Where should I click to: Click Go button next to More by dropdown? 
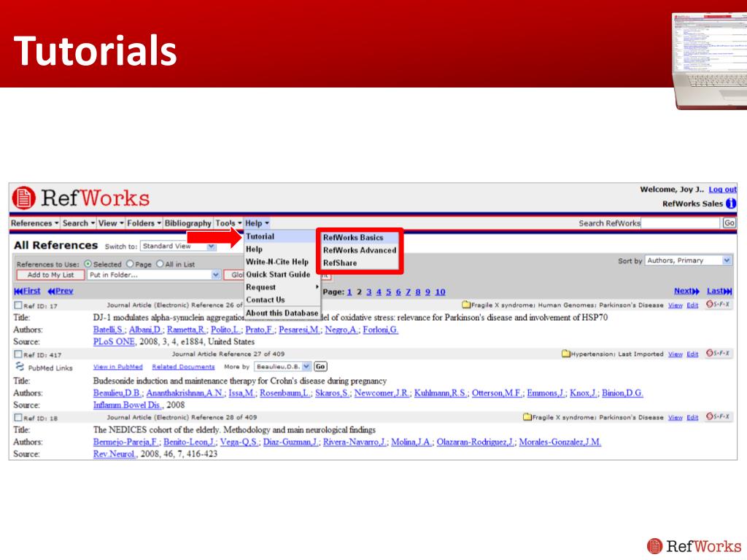pos(320,367)
